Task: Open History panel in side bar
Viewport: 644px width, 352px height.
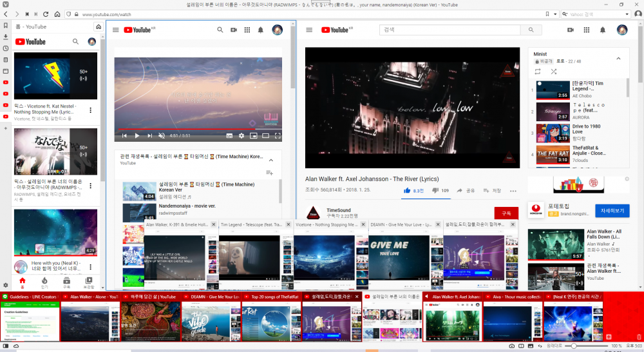Action: click(x=6, y=48)
